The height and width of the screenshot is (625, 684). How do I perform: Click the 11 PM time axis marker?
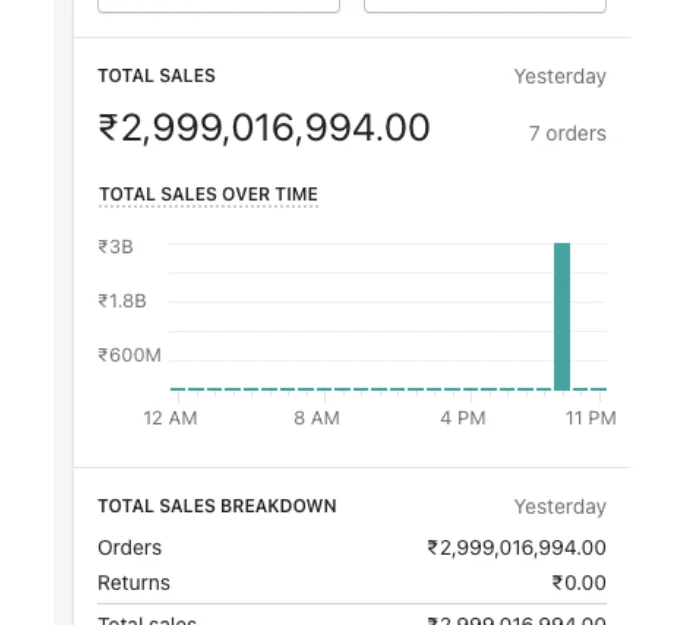pyautogui.click(x=591, y=418)
